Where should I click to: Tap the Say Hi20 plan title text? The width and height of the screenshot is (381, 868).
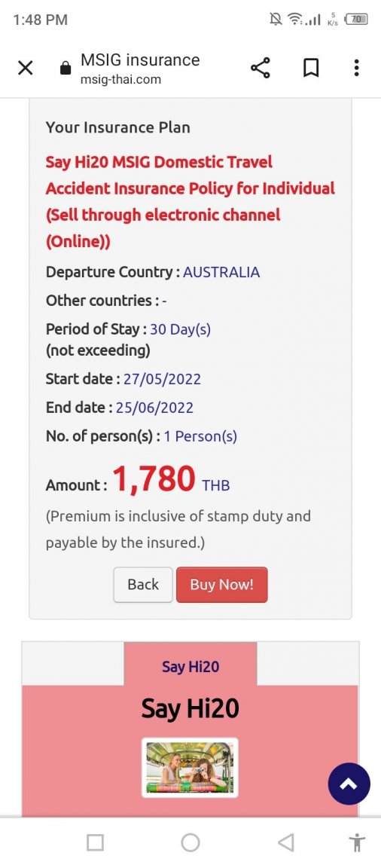190,201
